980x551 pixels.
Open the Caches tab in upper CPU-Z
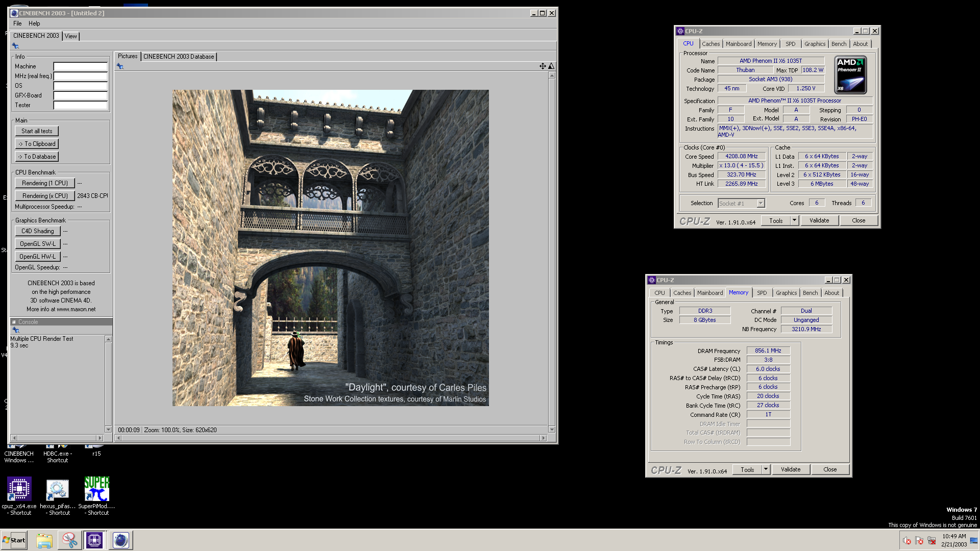pyautogui.click(x=710, y=44)
